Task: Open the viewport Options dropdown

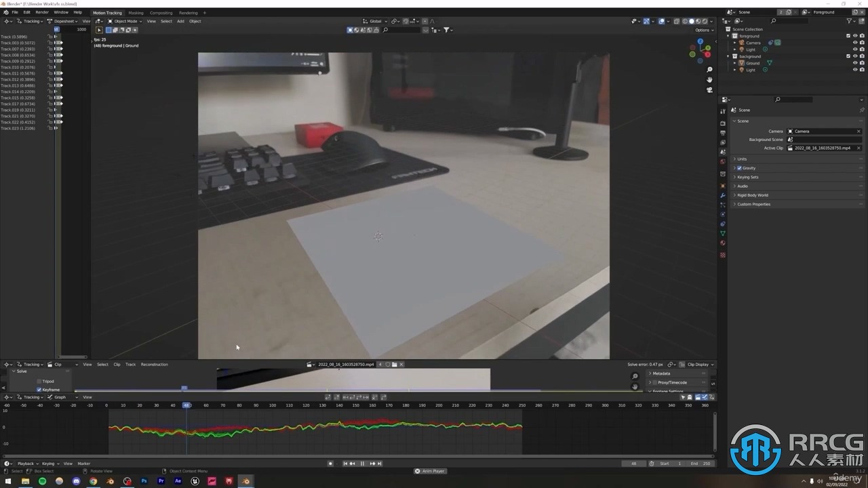Action: pos(703,30)
